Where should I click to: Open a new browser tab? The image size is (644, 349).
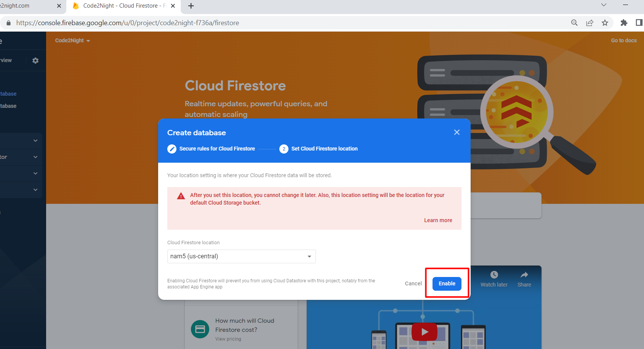(x=191, y=6)
